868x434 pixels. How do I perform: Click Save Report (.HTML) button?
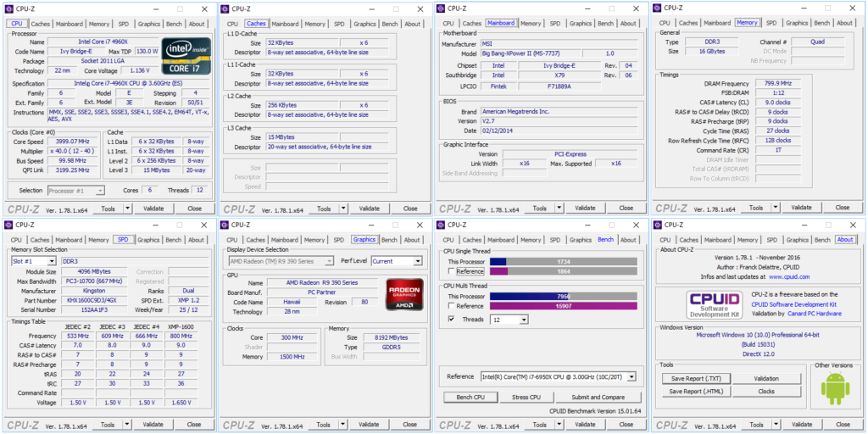click(696, 392)
